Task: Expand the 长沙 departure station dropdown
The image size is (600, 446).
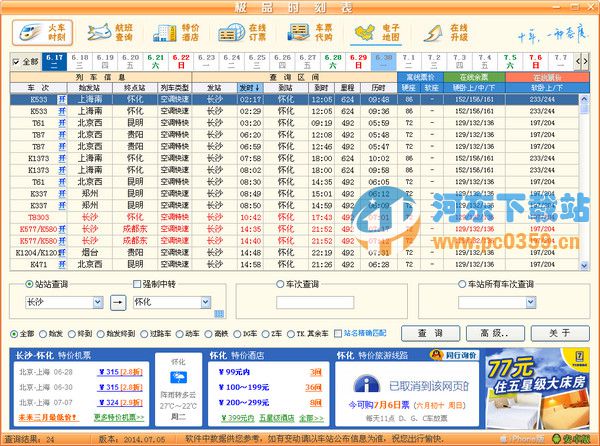Action: click(x=98, y=303)
